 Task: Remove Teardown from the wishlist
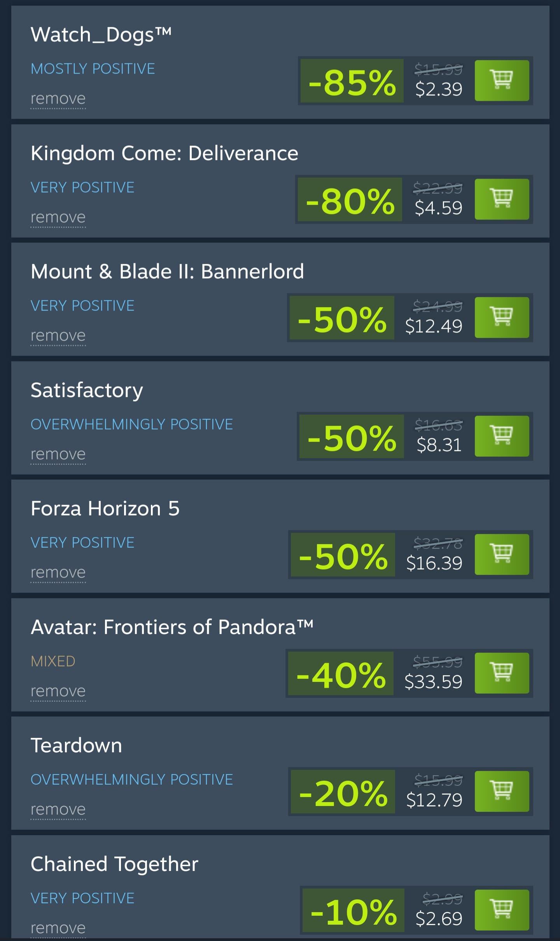58,810
